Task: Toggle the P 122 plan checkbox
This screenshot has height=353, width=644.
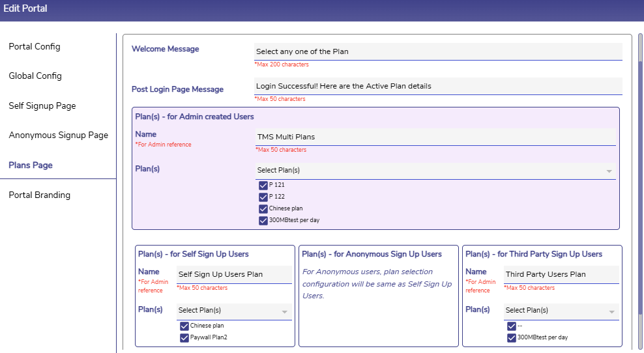Action: click(x=263, y=197)
